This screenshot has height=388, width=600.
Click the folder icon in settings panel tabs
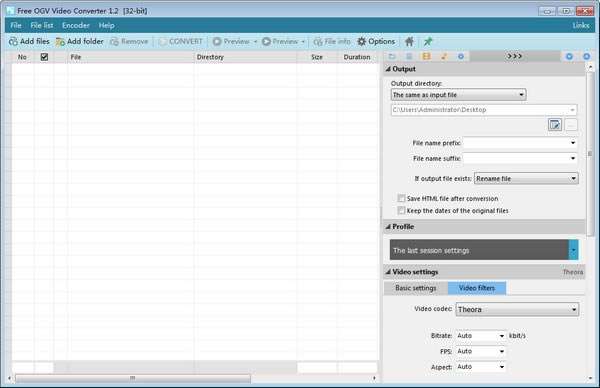point(392,56)
